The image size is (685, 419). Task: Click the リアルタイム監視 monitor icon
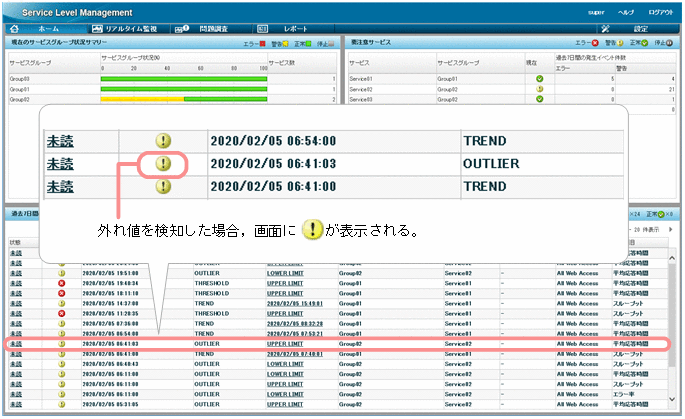click(x=98, y=29)
